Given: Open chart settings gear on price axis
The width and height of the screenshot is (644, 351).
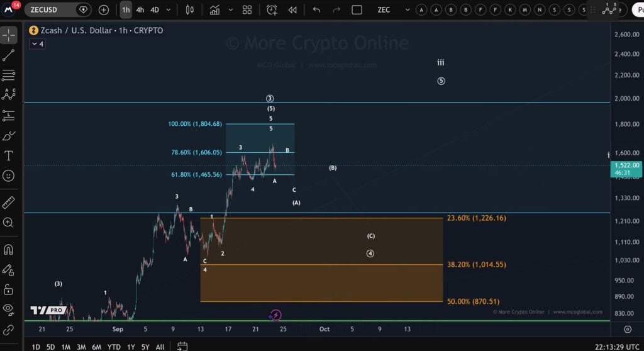Looking at the screenshot, I should (x=627, y=329).
